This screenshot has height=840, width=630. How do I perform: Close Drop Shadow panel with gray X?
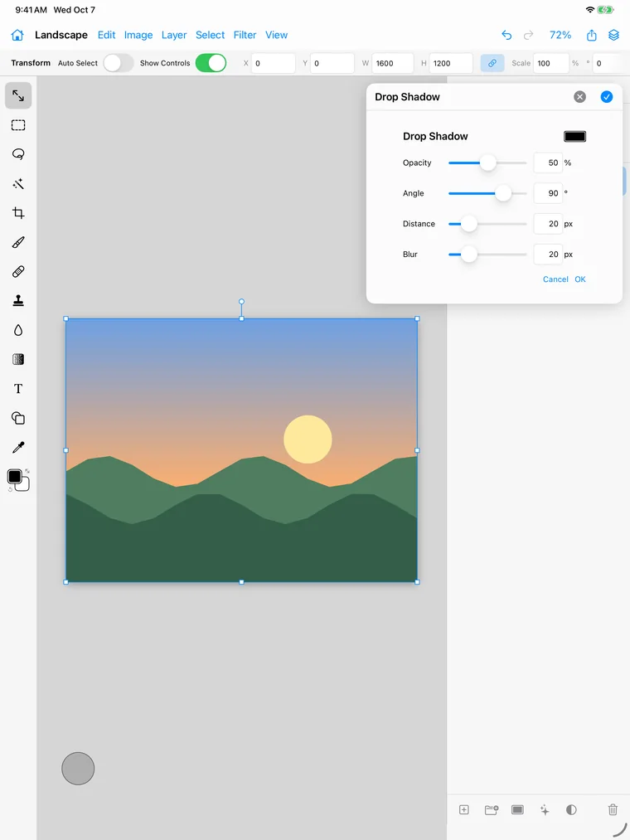579,96
